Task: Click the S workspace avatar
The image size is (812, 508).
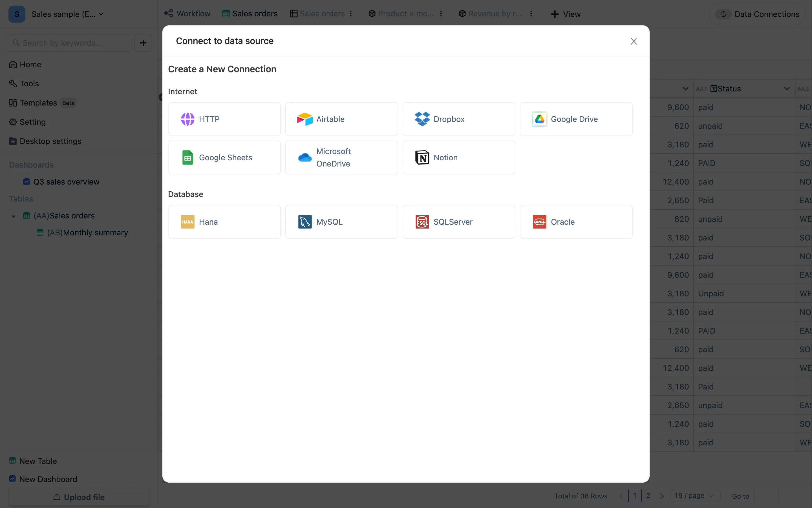Action: click(x=17, y=14)
